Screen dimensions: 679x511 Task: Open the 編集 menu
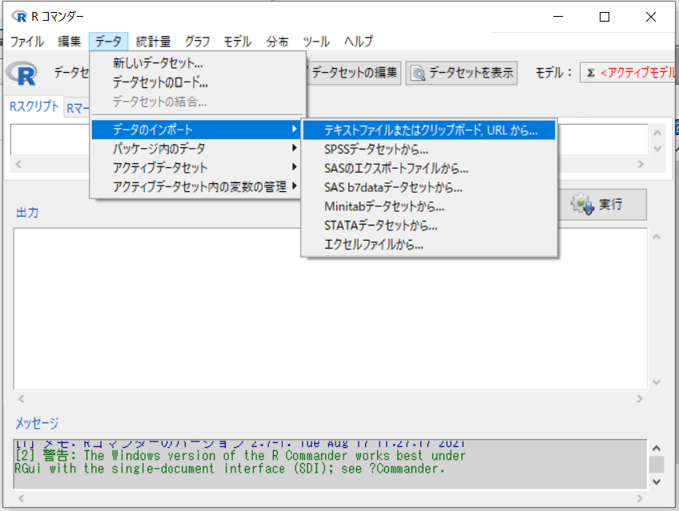click(x=69, y=42)
